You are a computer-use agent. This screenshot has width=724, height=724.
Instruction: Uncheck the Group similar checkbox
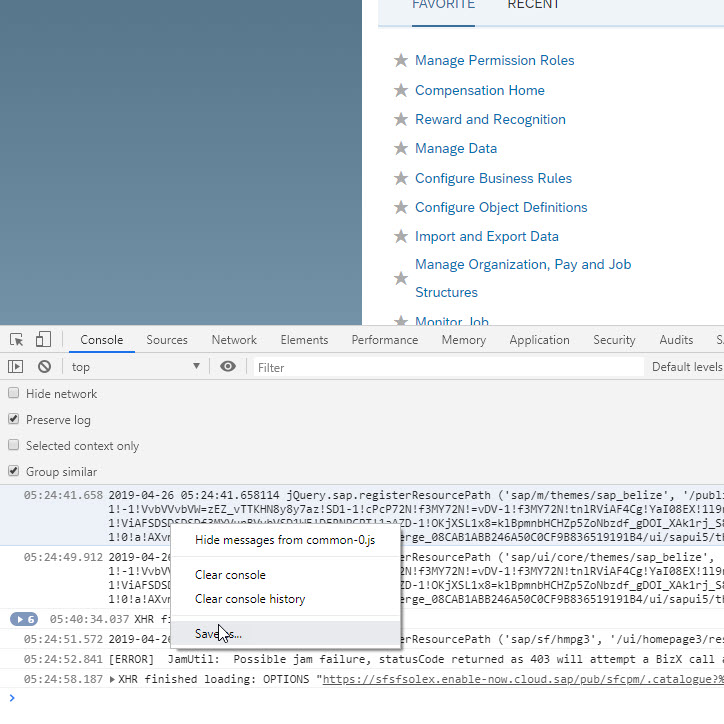(14, 471)
